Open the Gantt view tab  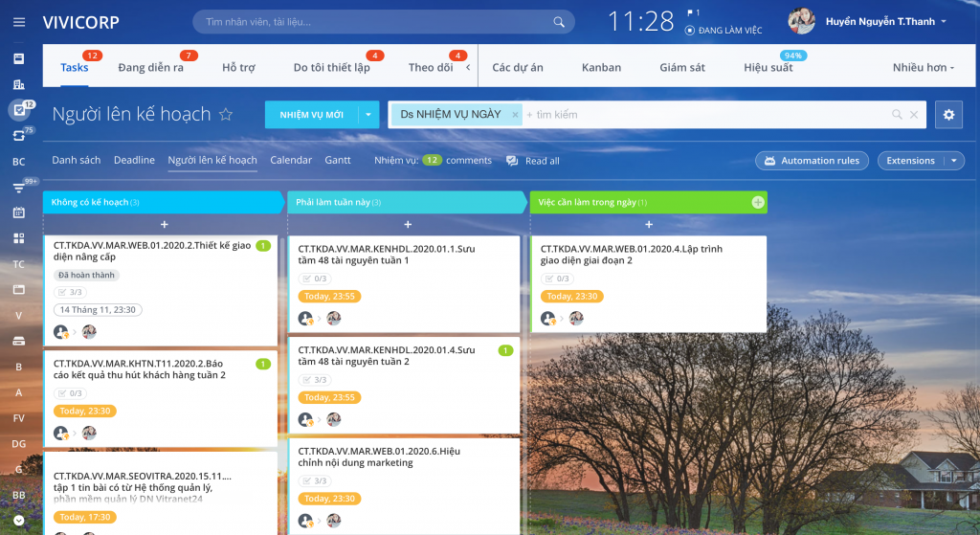pyautogui.click(x=338, y=160)
